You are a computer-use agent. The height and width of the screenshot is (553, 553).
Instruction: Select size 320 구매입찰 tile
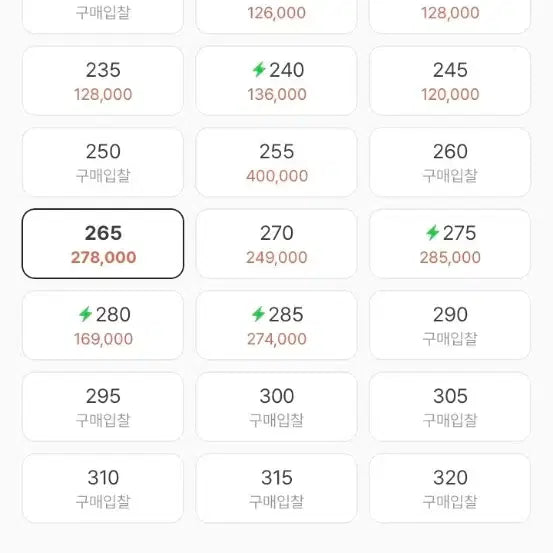pyautogui.click(x=450, y=488)
